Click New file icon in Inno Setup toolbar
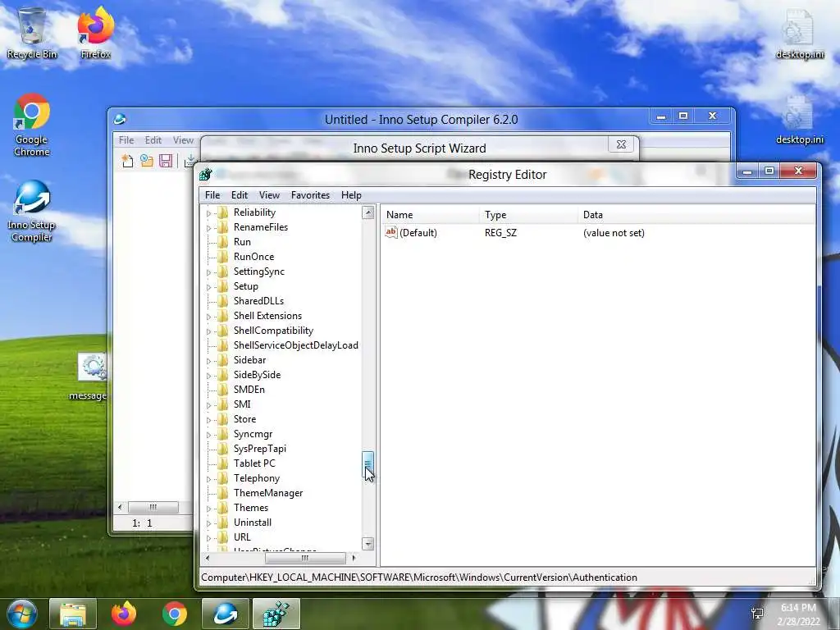 point(127,161)
